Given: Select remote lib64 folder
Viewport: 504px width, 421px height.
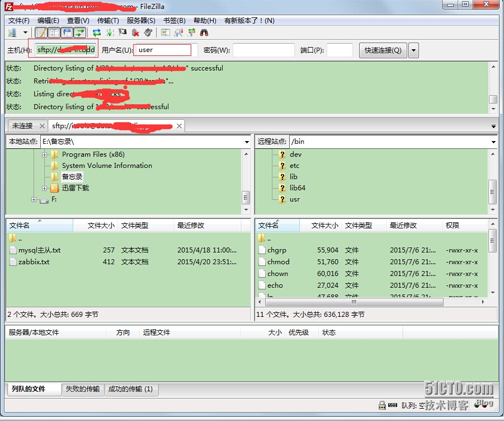Looking at the screenshot, I should (298, 188).
